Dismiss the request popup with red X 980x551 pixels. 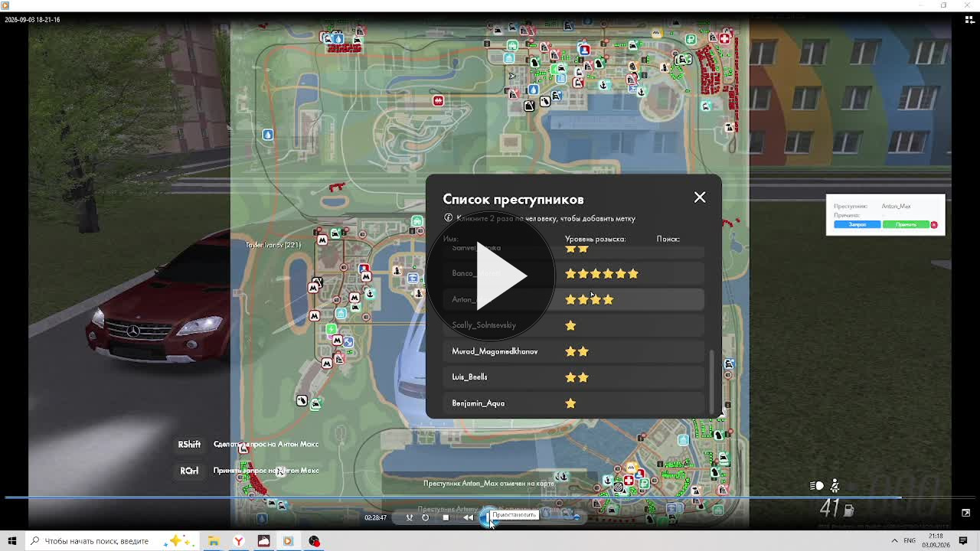tap(934, 225)
